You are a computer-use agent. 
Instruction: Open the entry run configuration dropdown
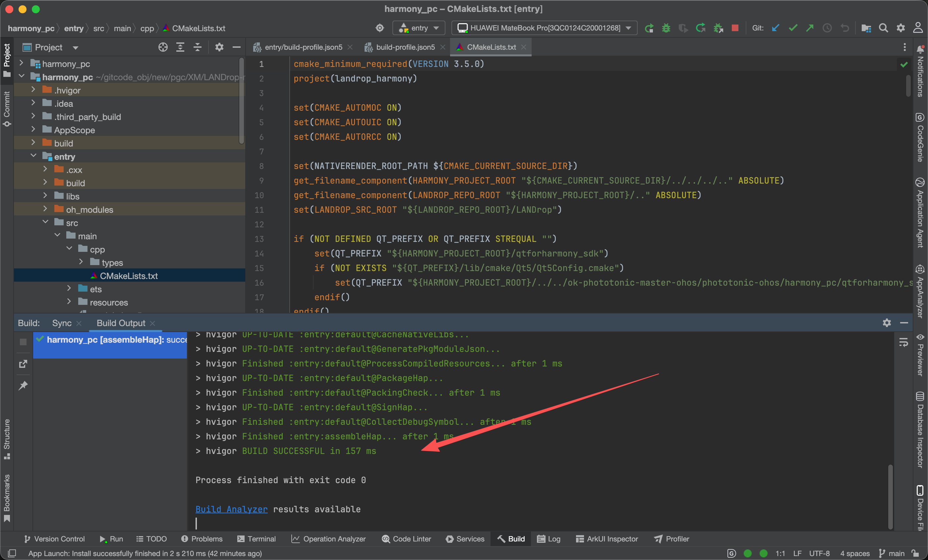tap(418, 28)
